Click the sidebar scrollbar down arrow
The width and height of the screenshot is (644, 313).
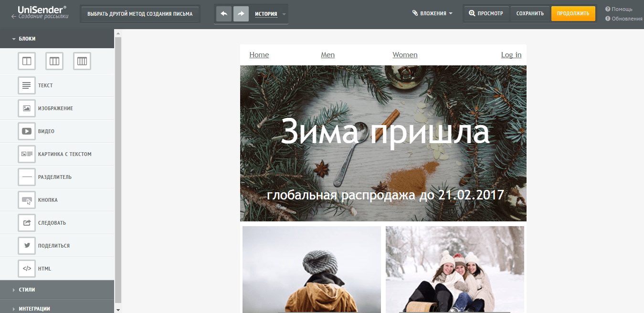point(118,310)
